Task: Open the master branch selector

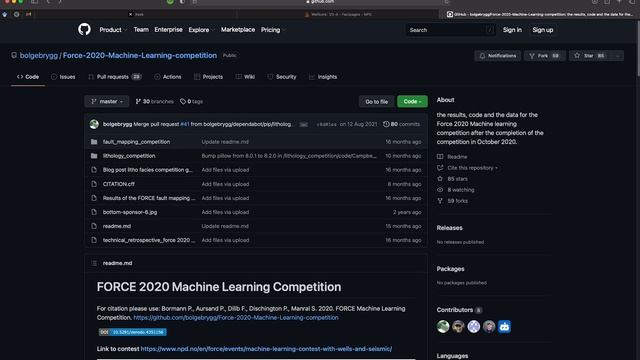Action: point(107,101)
